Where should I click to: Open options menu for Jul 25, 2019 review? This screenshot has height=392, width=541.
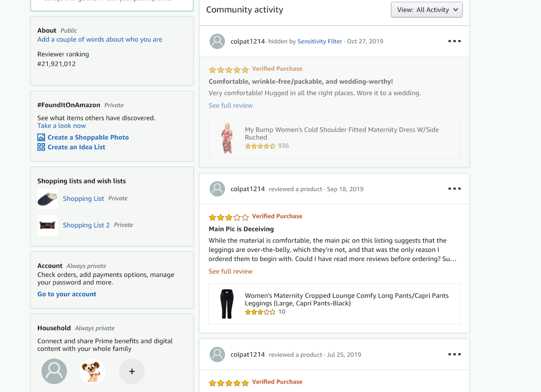pyautogui.click(x=454, y=354)
